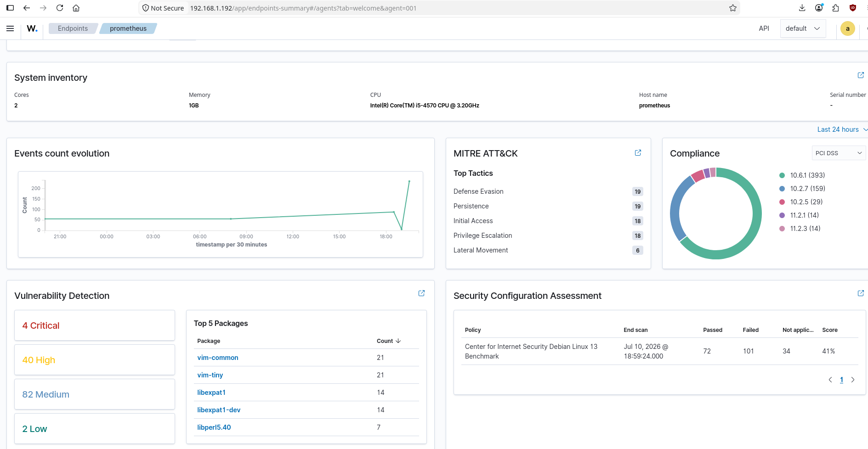The height and width of the screenshot is (449, 868).
Task: Click the browser back arrow
Action: (27, 8)
